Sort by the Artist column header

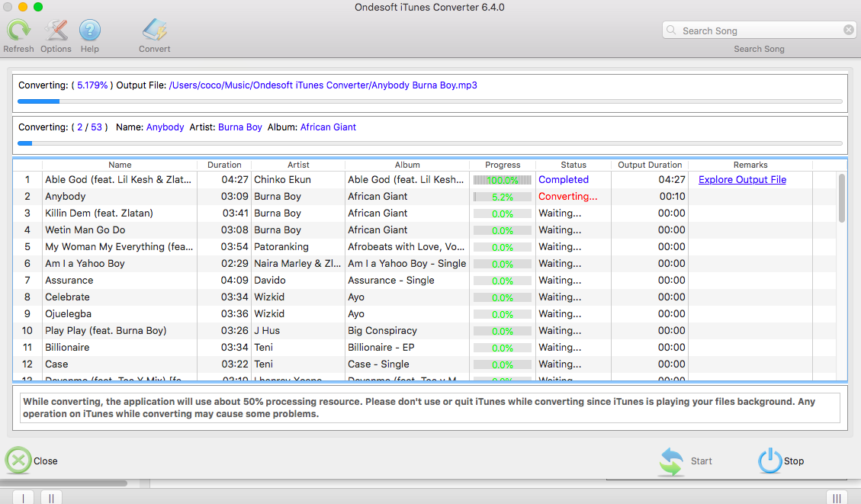(298, 165)
